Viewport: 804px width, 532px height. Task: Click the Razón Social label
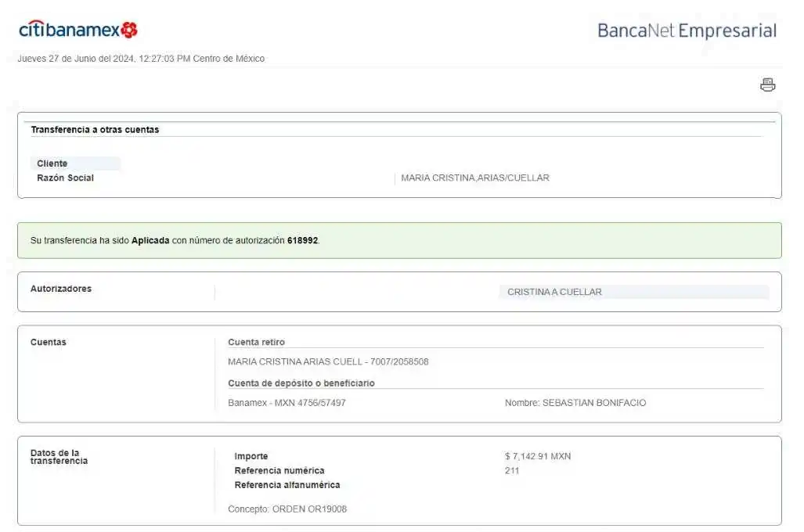point(65,178)
